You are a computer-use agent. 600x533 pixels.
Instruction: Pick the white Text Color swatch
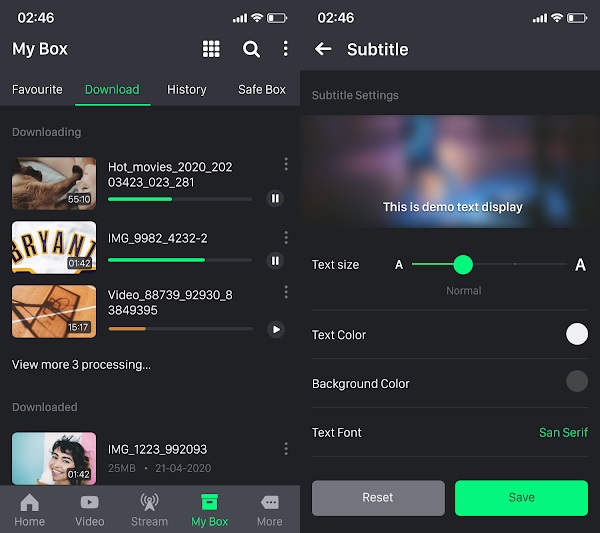pyautogui.click(x=577, y=334)
